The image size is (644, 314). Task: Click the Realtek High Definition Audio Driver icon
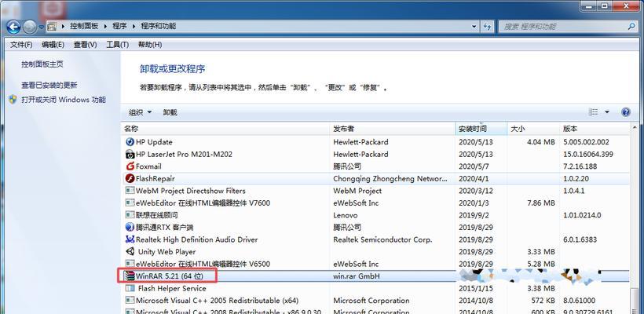click(130, 239)
